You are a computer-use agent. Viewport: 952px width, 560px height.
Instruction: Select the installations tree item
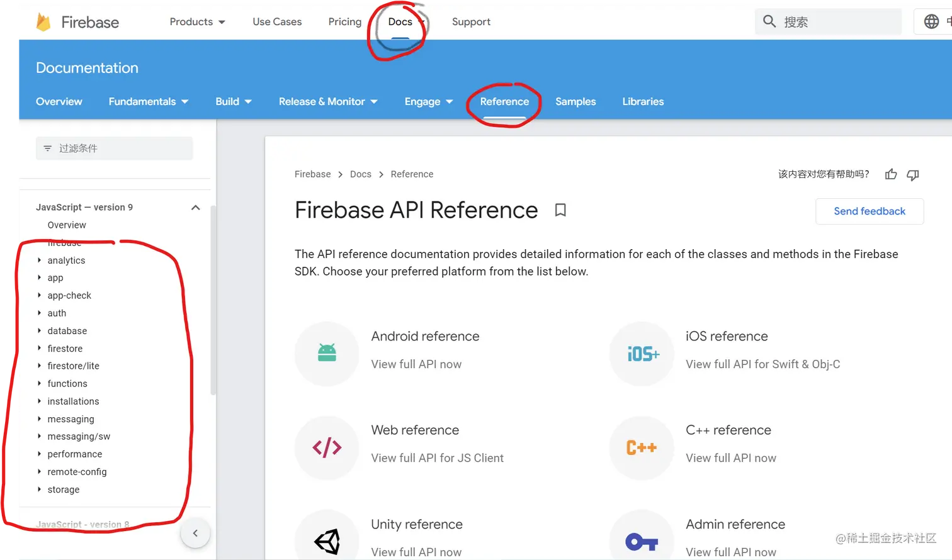point(73,401)
